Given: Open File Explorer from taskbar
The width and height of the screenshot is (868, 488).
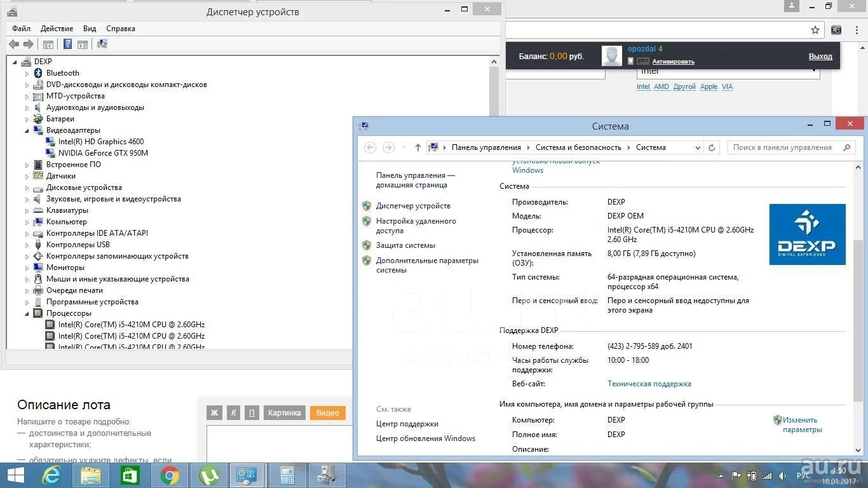Looking at the screenshot, I should pyautogui.click(x=91, y=475).
